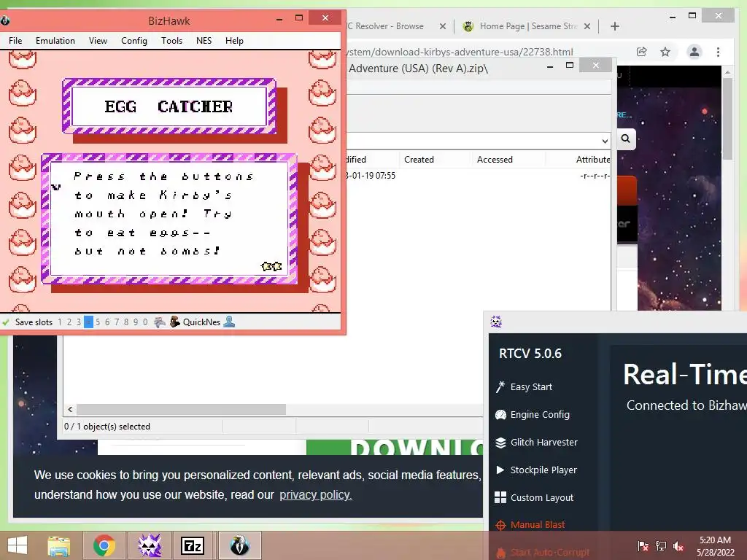Click Start Auto-Corrupt in RTCV
The image size is (747, 560).
click(x=550, y=553)
